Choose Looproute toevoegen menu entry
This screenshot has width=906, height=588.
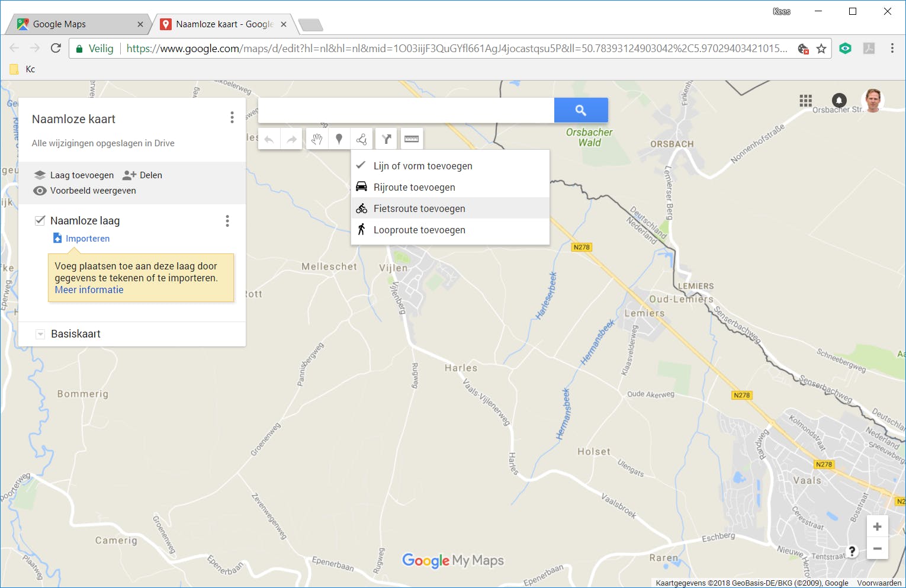(x=450, y=230)
